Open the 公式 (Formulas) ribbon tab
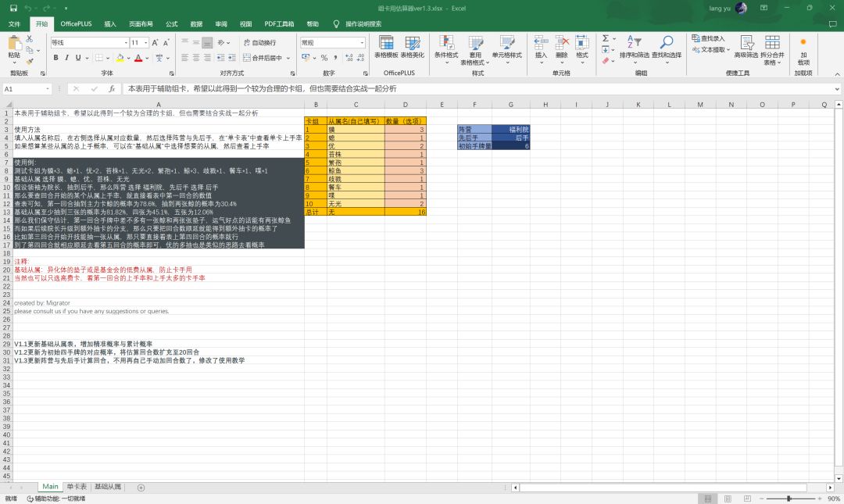Viewport: 844px width, 504px height. pos(172,23)
